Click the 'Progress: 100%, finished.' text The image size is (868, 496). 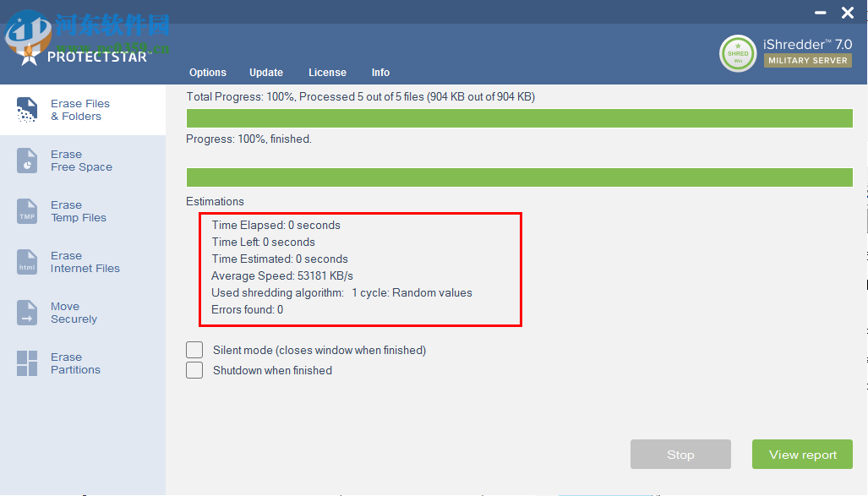pos(248,139)
